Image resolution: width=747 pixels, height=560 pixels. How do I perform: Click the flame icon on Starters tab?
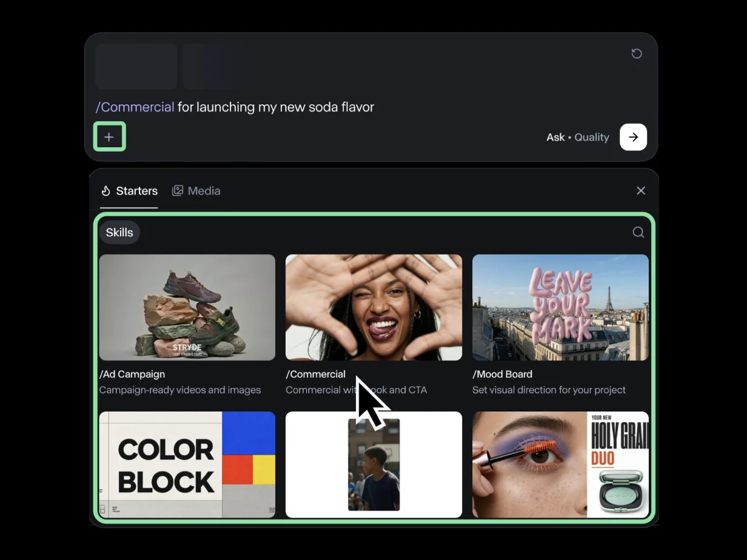(x=106, y=191)
